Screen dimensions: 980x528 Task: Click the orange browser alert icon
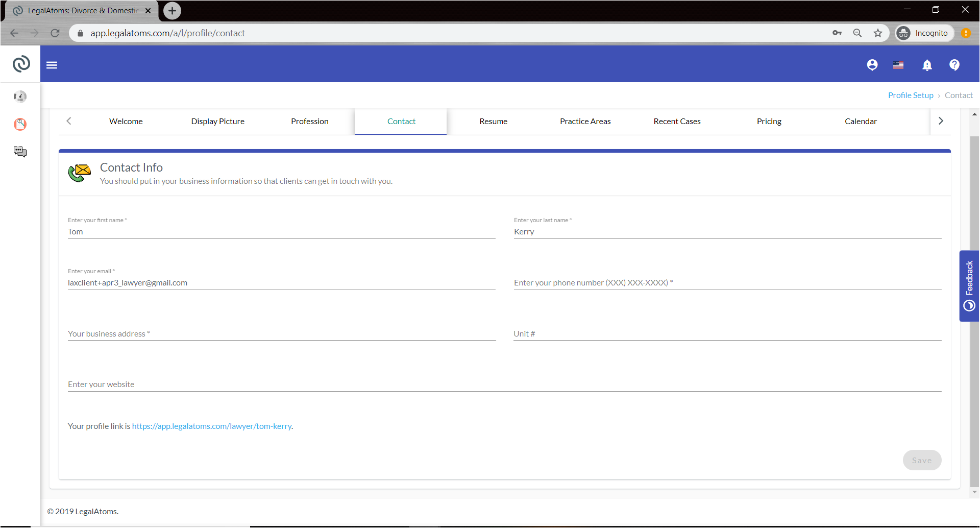[966, 33]
